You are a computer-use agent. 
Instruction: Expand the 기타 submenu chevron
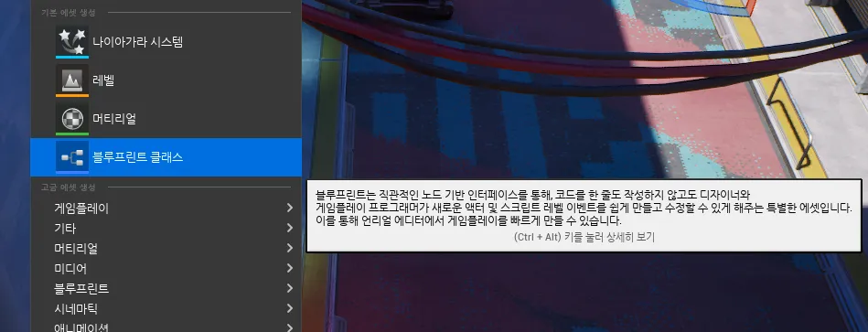click(290, 228)
